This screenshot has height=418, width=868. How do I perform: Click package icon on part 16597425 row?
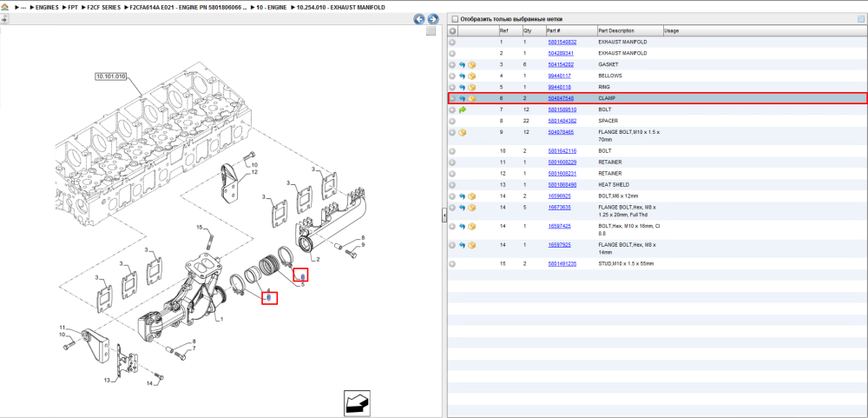click(x=471, y=226)
